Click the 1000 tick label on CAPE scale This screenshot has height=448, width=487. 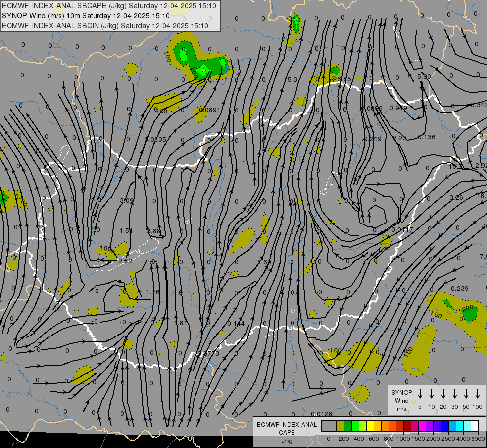(403, 439)
